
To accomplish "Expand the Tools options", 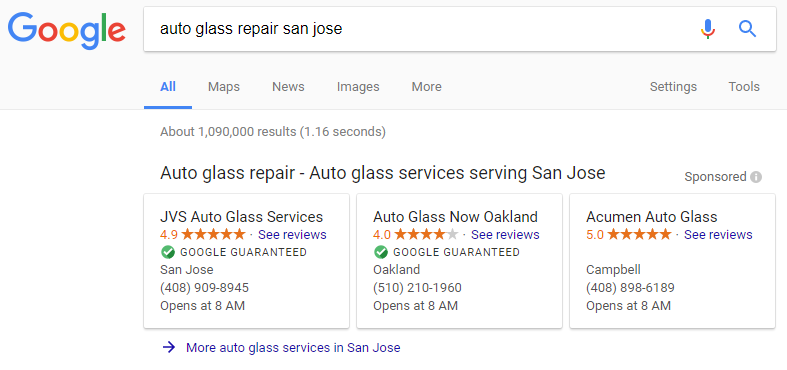I will (x=744, y=87).
